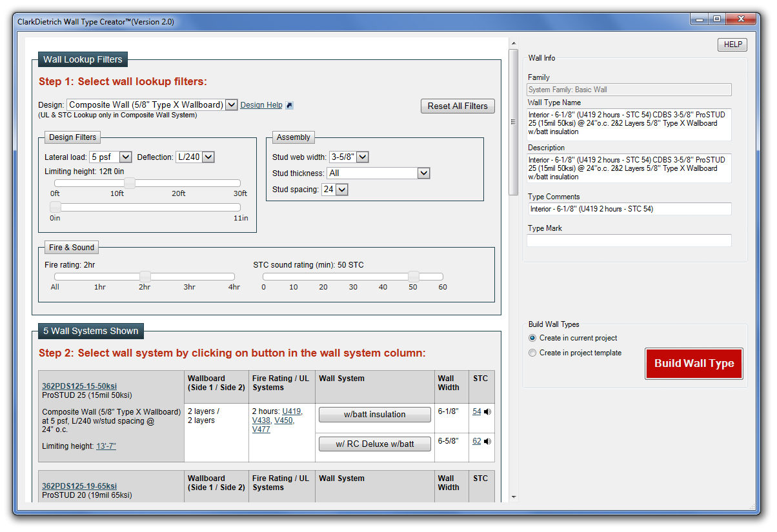
Task: Click the Fire rating slider thumb
Action: coord(145,277)
